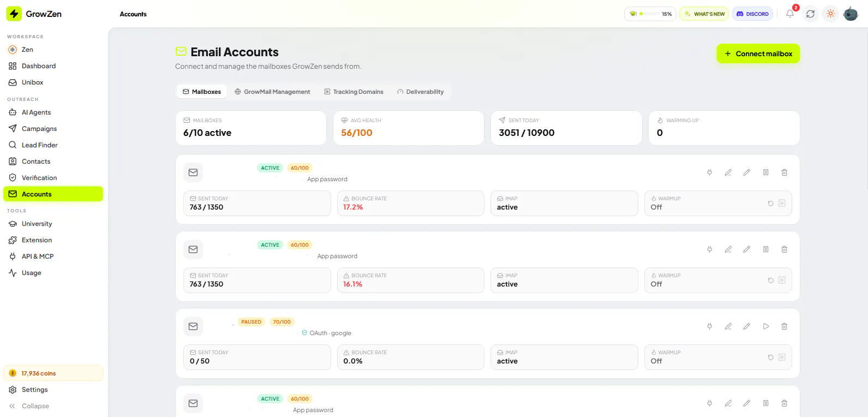The width and height of the screenshot is (868, 417).
Task: Select Accounts in sidebar
Action: coord(53,194)
